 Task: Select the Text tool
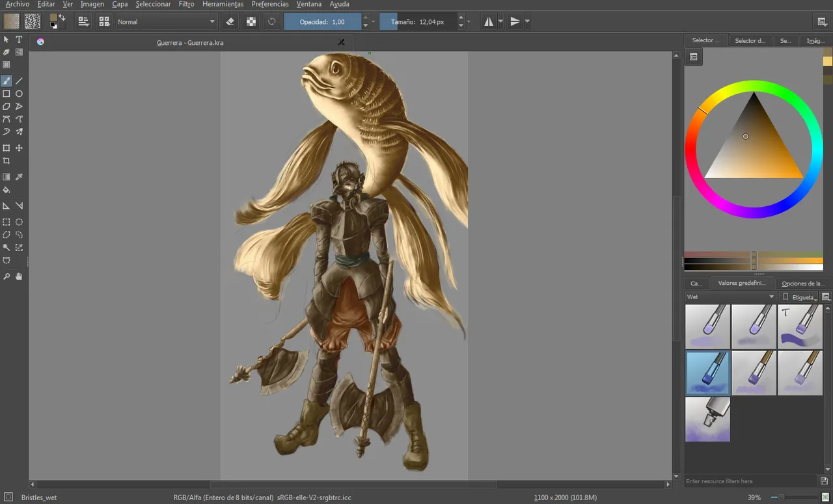[x=19, y=40]
